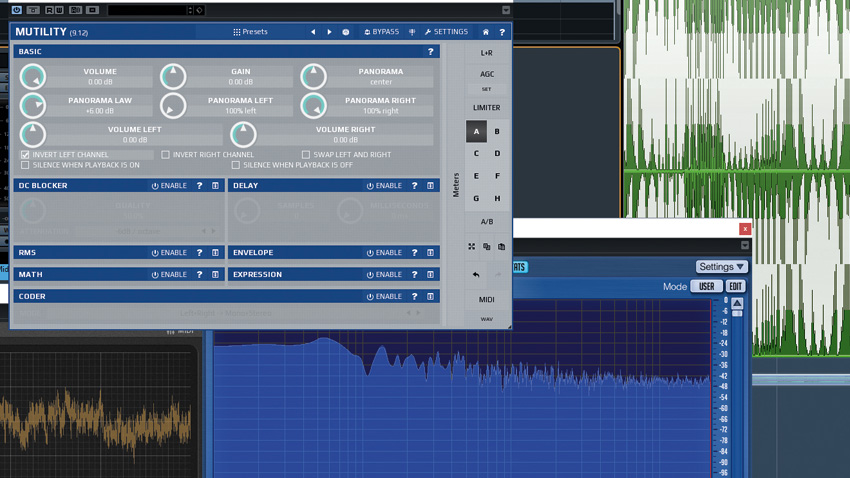
Task: Click the host preset field stepper arrows
Action: pyautogui.click(x=190, y=10)
